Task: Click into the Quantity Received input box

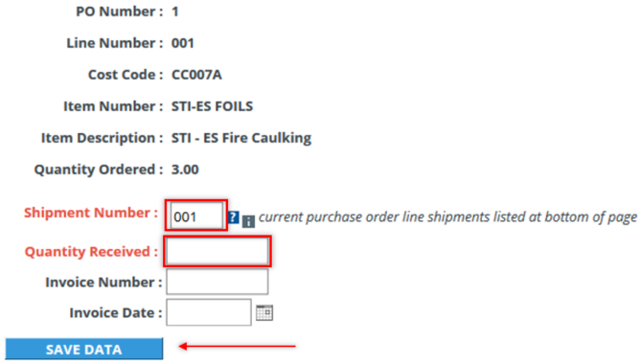Action: pyautogui.click(x=217, y=251)
